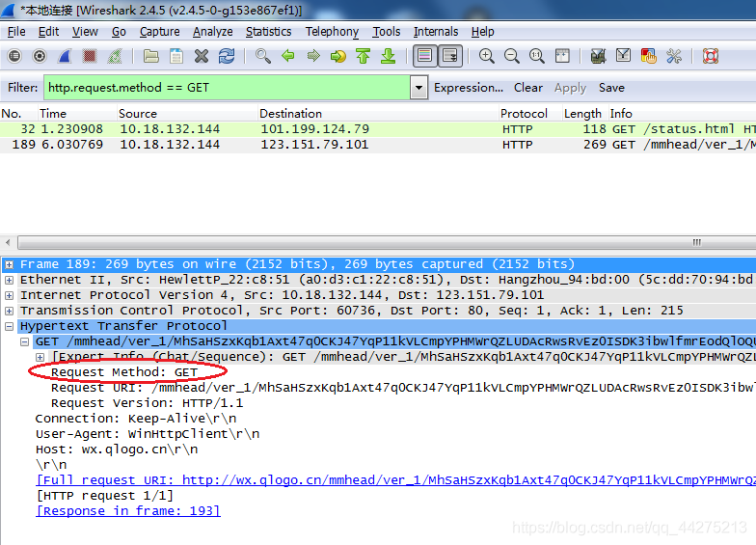This screenshot has width=756, height=545.
Task: Open the help lifebuoy icon
Action: pyautogui.click(x=710, y=56)
